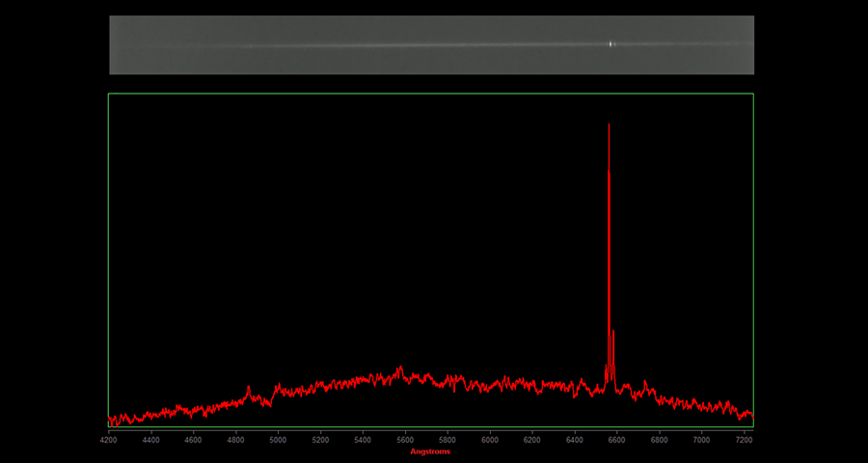The image size is (868, 463).
Task: Click the 4800 wavelength tick label
Action: (235, 440)
